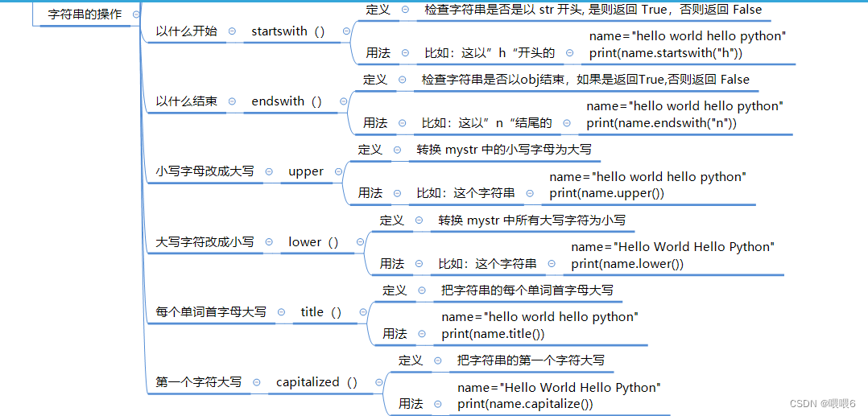The image size is (868, 416).
Task: Collapse the 比如：这以”h“开头的 node
Action: click(569, 53)
